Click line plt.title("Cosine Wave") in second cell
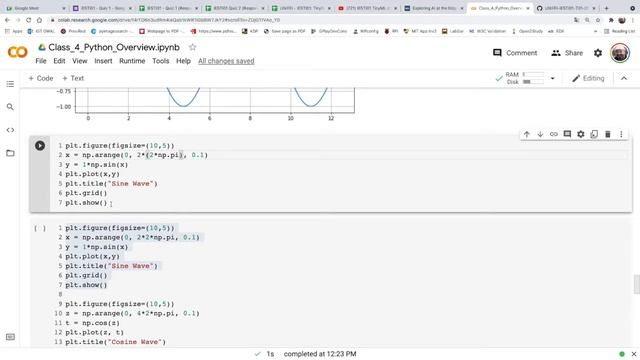This screenshot has width=640, height=360. (116, 342)
